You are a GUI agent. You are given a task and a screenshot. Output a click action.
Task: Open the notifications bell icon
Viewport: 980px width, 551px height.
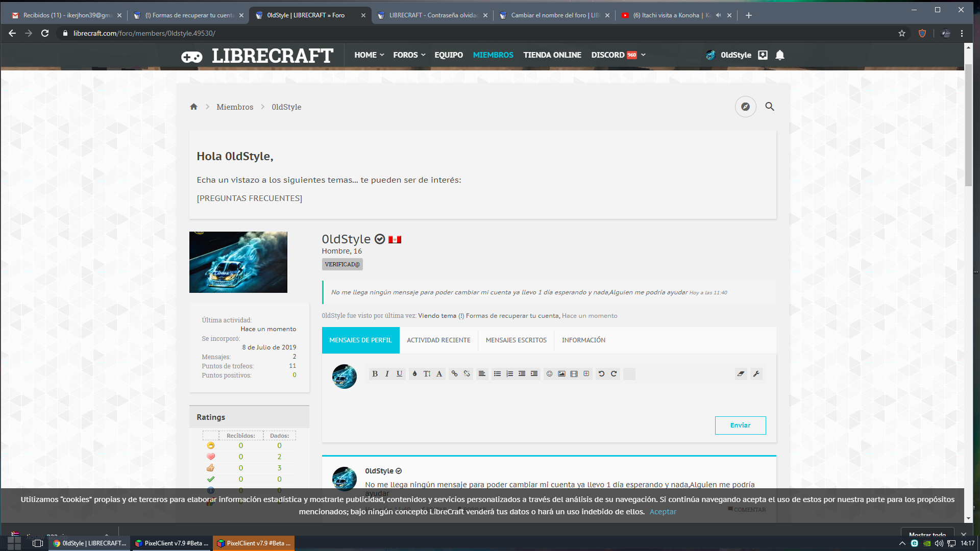pyautogui.click(x=779, y=55)
